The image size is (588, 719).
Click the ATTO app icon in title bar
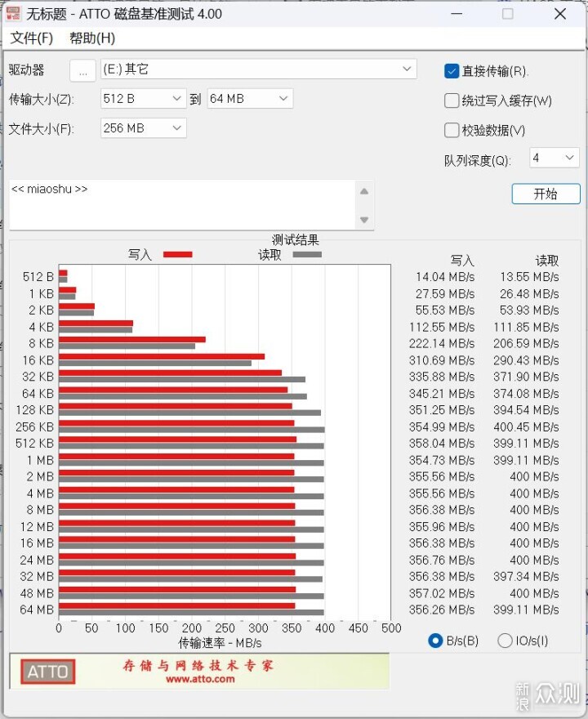(x=13, y=13)
